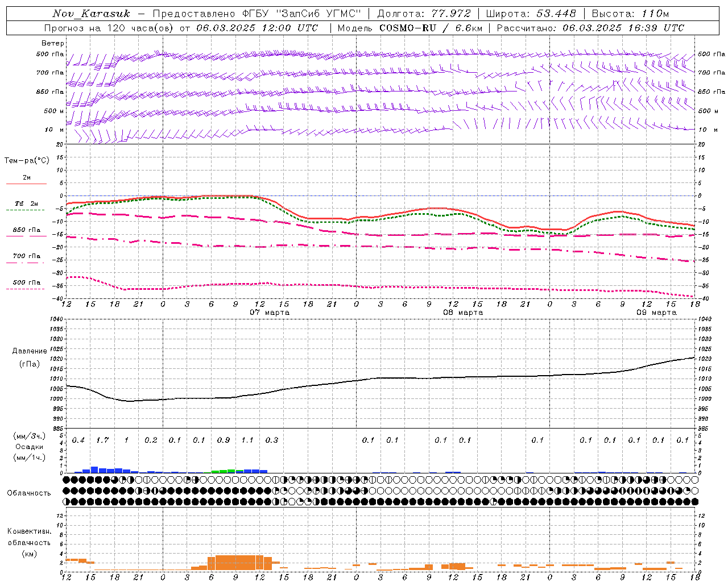Click the Конвективн. label
This screenshot has height=582, width=728.
pos(29,531)
